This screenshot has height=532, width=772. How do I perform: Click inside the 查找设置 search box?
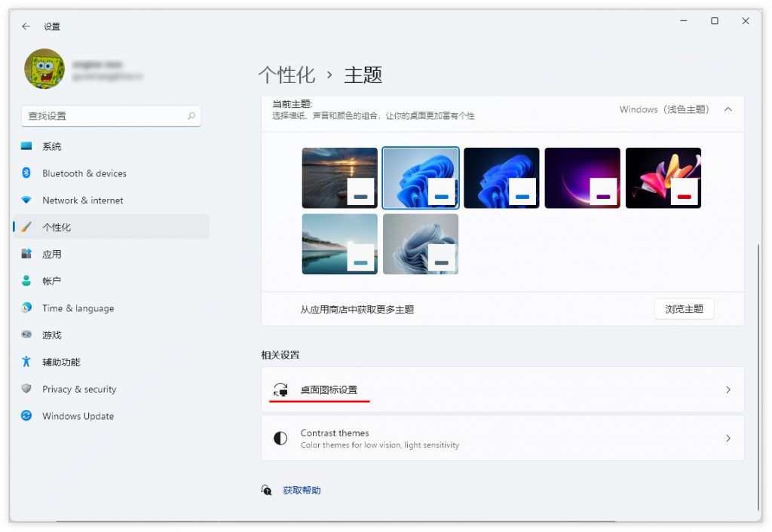point(110,116)
